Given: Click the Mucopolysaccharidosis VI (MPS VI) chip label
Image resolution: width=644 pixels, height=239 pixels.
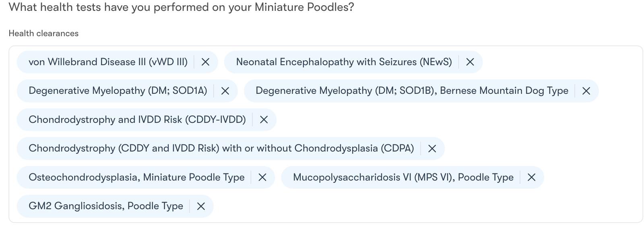Looking at the screenshot, I should [403, 177].
